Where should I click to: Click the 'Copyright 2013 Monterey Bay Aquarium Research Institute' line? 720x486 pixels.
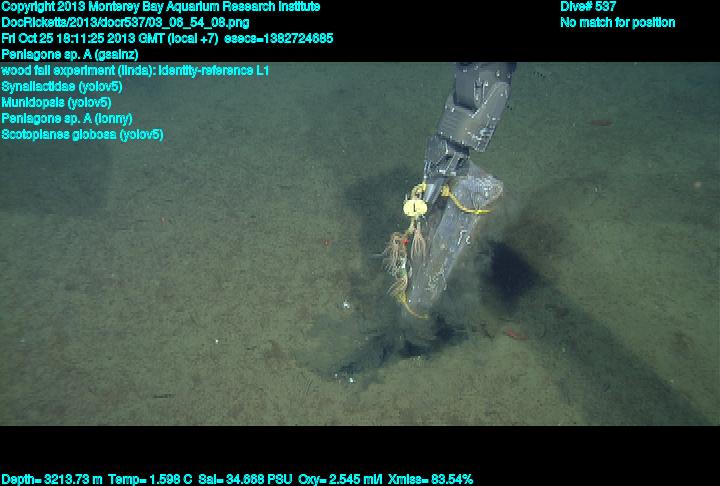pyautogui.click(x=161, y=7)
